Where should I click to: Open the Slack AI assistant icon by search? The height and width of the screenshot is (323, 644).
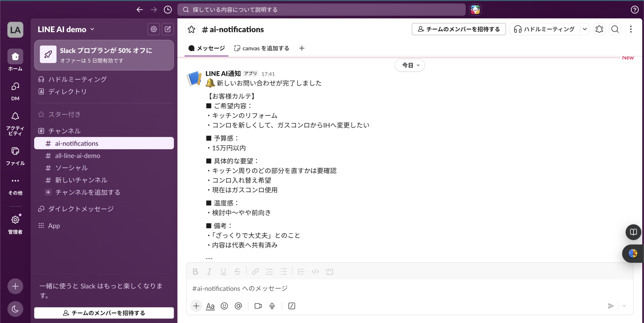click(x=475, y=10)
